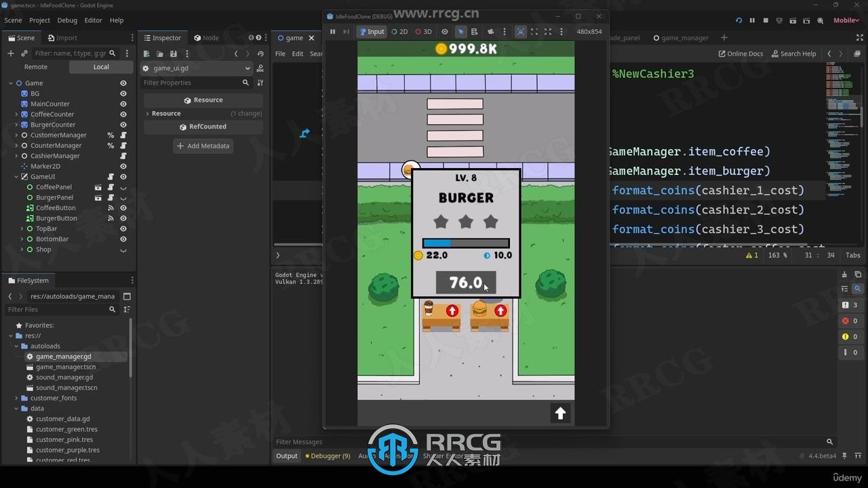Image resolution: width=868 pixels, height=488 pixels.
Task: Expand the Shop node
Action: point(22,249)
